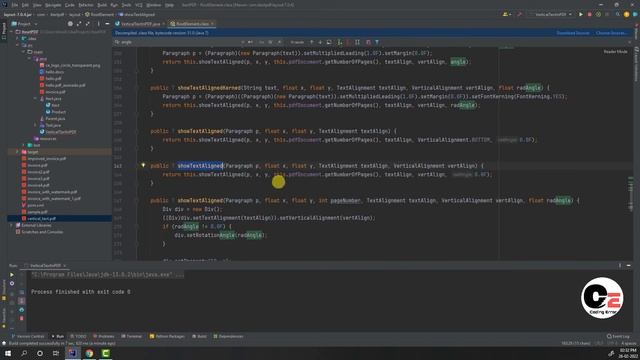Open the File menu
The image size is (640, 360).
pos(15,5)
